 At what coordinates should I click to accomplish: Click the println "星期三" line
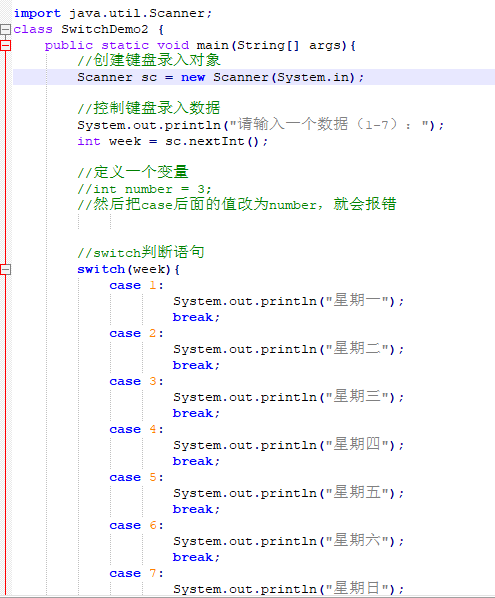[288, 397]
